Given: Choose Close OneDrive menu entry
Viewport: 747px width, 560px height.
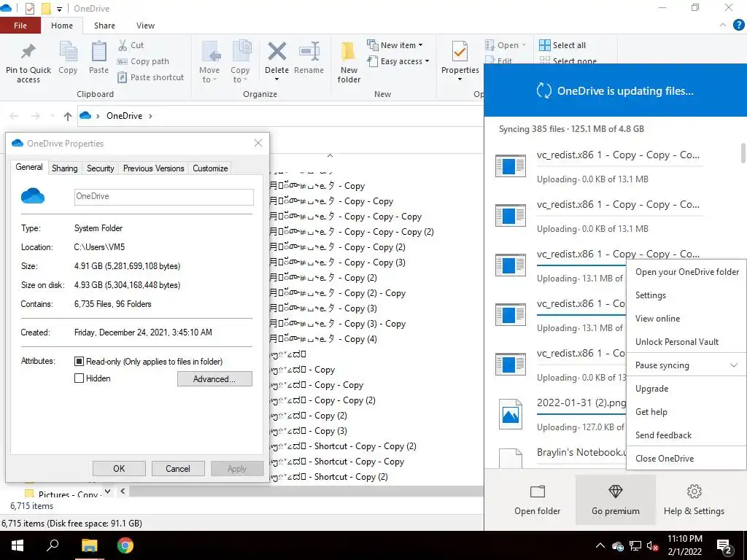Looking at the screenshot, I should click(686, 459).
